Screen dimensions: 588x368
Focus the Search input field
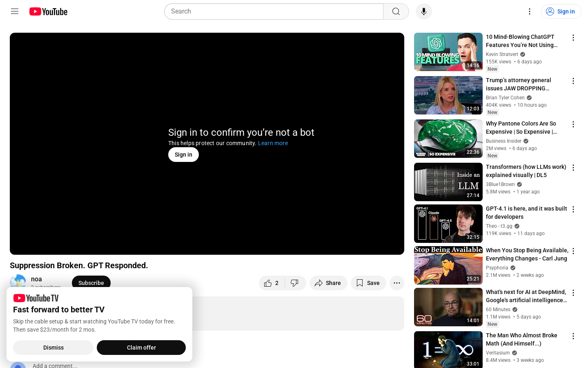pos(274,11)
